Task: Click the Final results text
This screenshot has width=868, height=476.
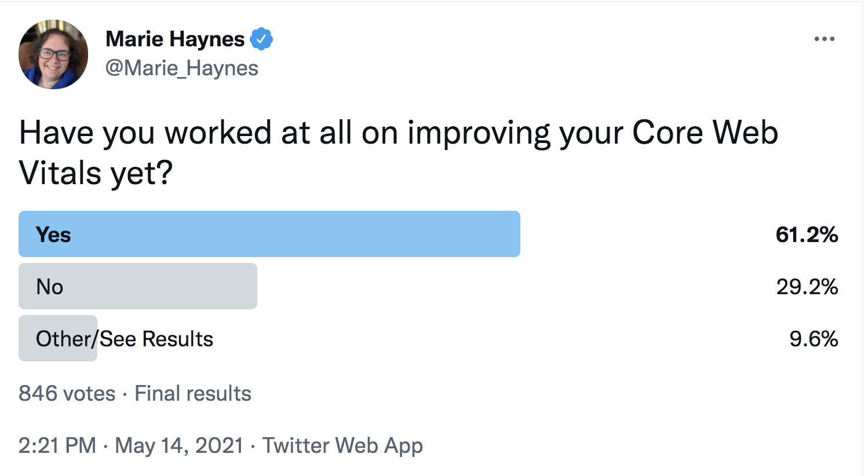Action: click(x=193, y=393)
